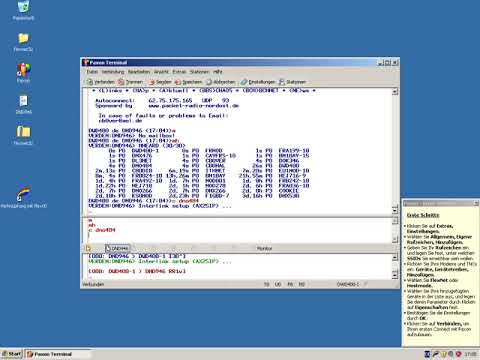
Task: Open the Hilfe menu
Action: [218, 72]
